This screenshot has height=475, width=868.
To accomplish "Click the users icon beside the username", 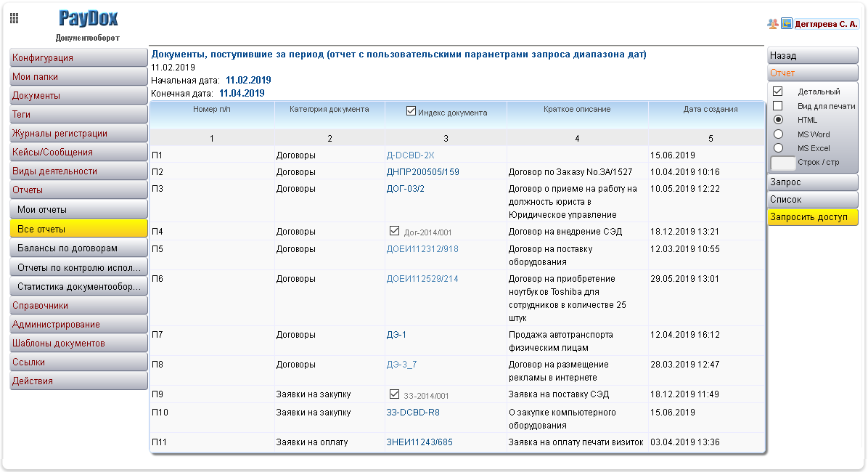I will pos(771,23).
